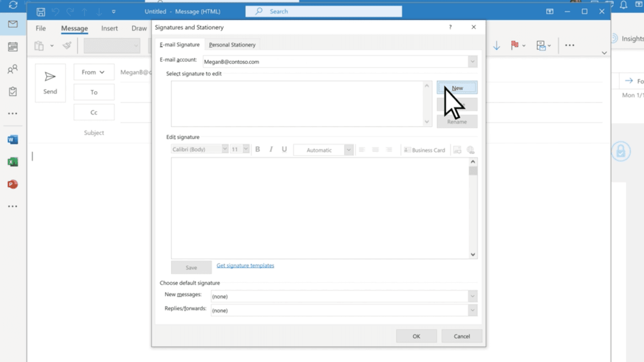Open the People view in Outlook sidebar
Image resolution: width=644 pixels, height=362 pixels.
[13, 69]
